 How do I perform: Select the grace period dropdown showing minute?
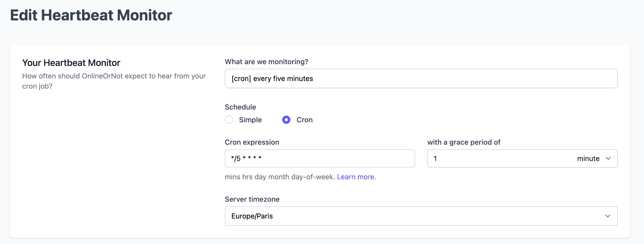(x=594, y=158)
